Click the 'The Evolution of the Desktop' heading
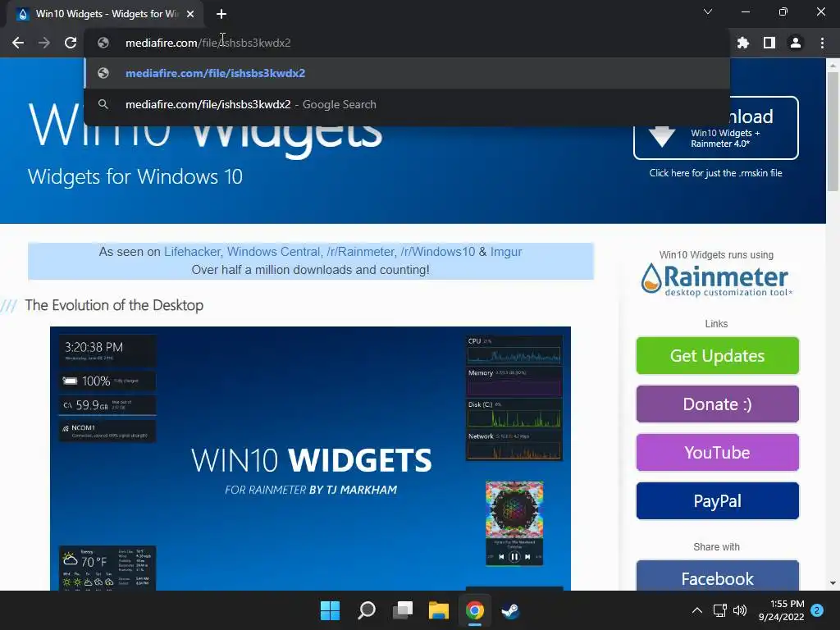The image size is (840, 630). point(114,305)
